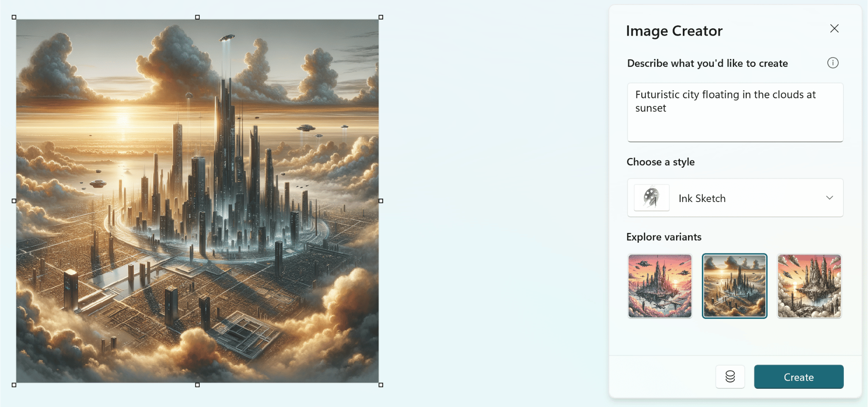Click in the image description text field
The height and width of the screenshot is (407, 868).
(x=735, y=112)
